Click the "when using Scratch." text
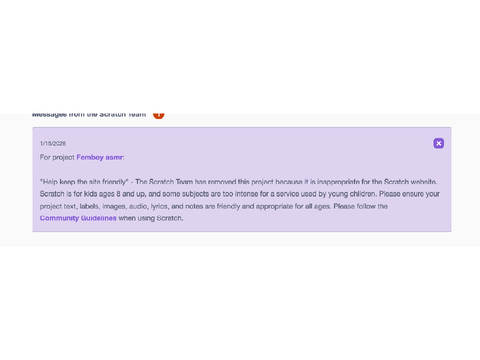 tap(151, 218)
